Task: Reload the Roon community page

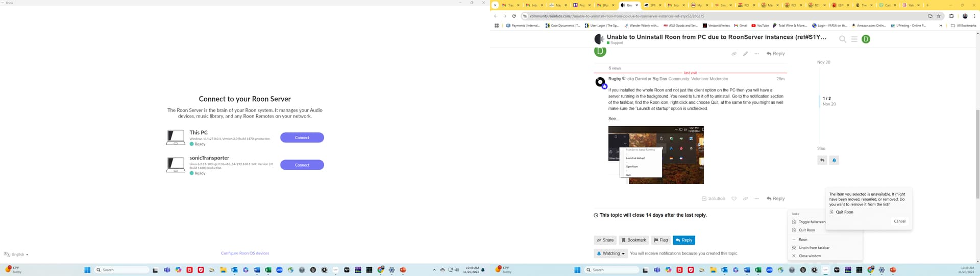Action: point(514,16)
